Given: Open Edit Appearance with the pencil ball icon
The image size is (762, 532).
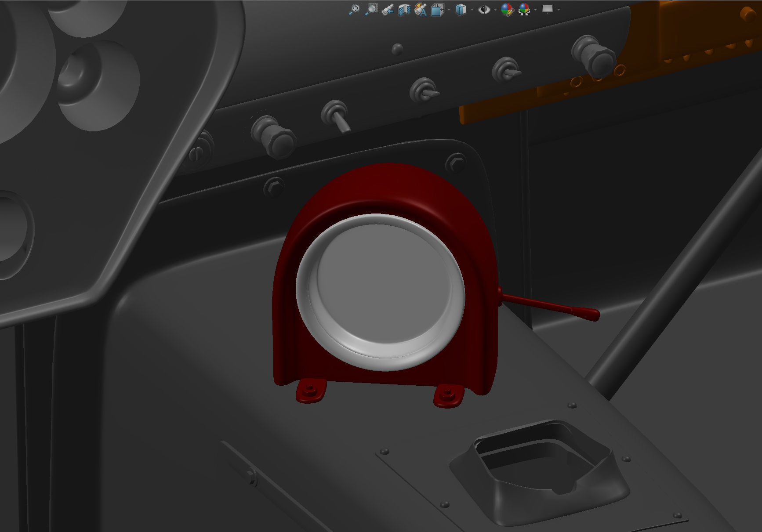Looking at the screenshot, I should pyautogui.click(x=507, y=9).
